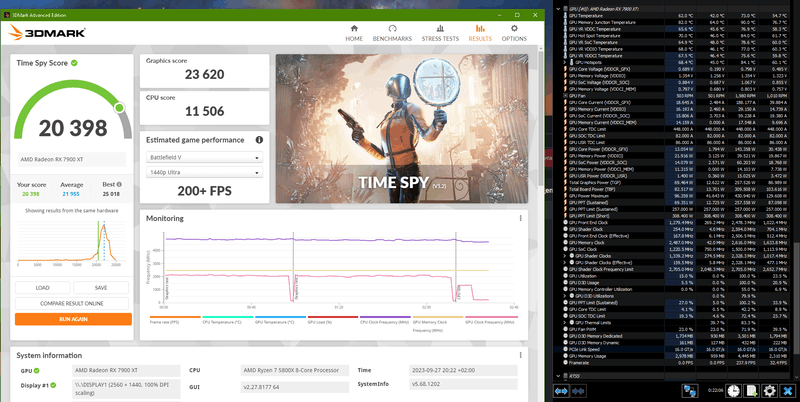Click the thermometer icon of GPU Temperature row
800x402 pixels.
pyautogui.click(x=565, y=16)
